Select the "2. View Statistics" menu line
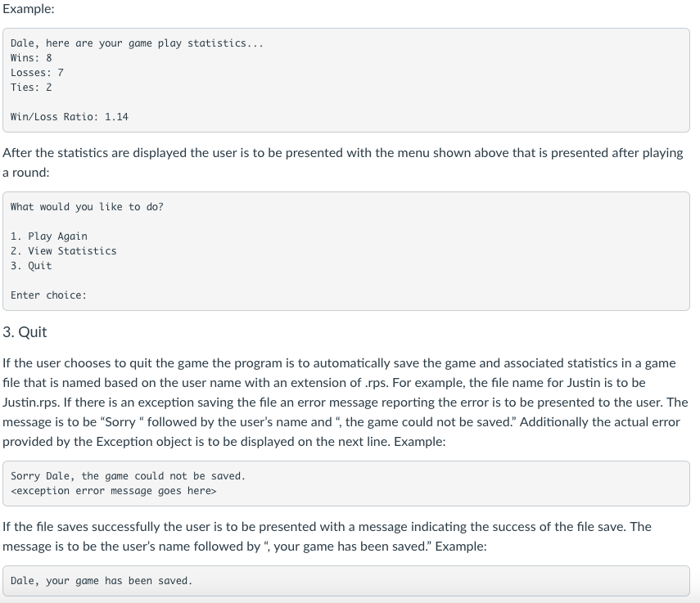Viewport: 700px width, 603px height. click(64, 251)
